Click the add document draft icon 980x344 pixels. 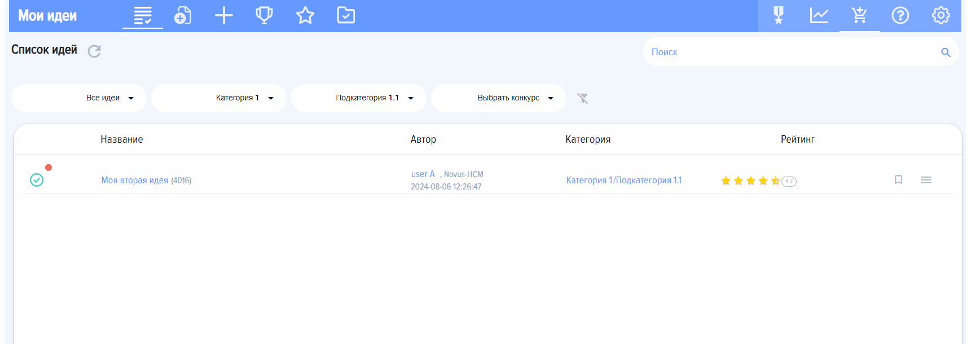pos(183,15)
